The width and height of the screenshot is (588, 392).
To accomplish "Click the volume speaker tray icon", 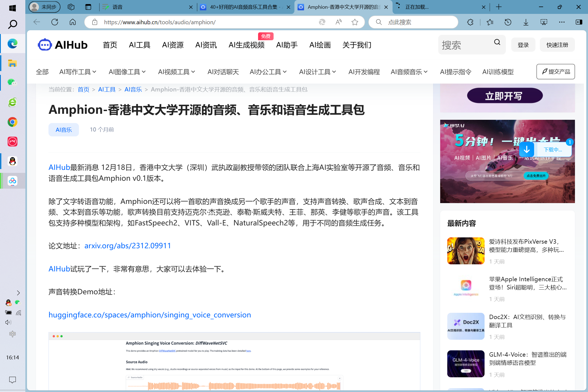I will click(x=8, y=322).
